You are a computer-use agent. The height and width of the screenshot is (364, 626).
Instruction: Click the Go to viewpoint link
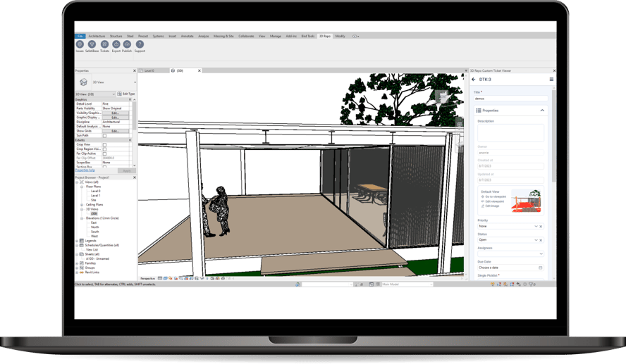click(496, 196)
